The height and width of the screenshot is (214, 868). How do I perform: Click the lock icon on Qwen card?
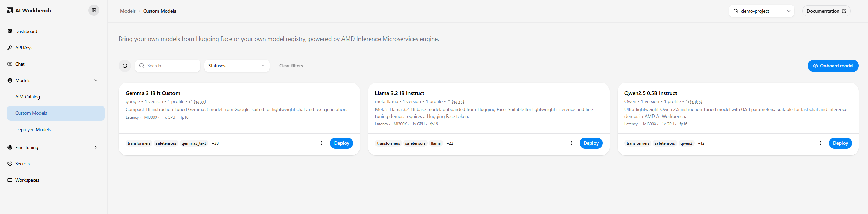click(687, 101)
